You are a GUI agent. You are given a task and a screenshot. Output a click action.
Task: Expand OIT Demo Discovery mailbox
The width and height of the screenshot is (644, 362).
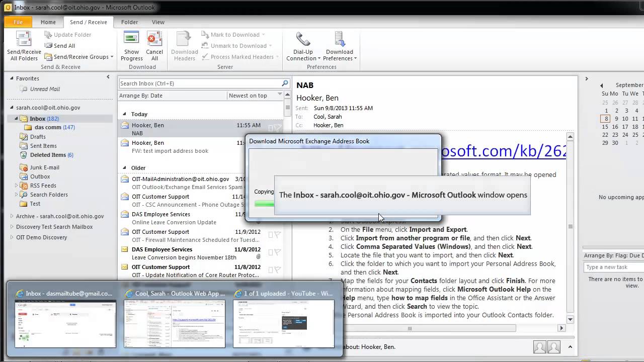pyautogui.click(x=12, y=237)
